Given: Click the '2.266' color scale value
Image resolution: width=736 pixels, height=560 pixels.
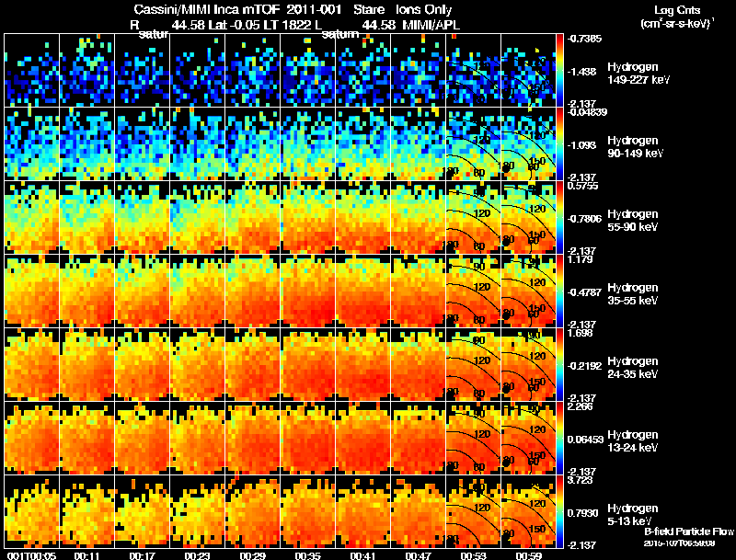Looking at the screenshot, I should tap(581, 406).
